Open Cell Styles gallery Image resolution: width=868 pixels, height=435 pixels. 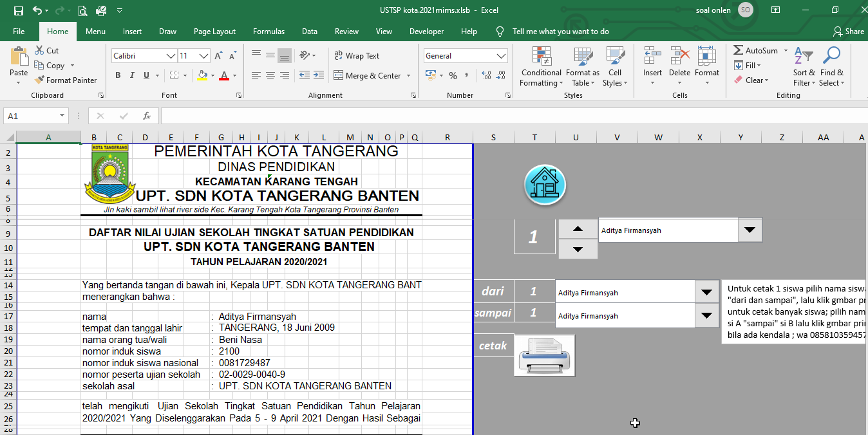pyautogui.click(x=615, y=66)
